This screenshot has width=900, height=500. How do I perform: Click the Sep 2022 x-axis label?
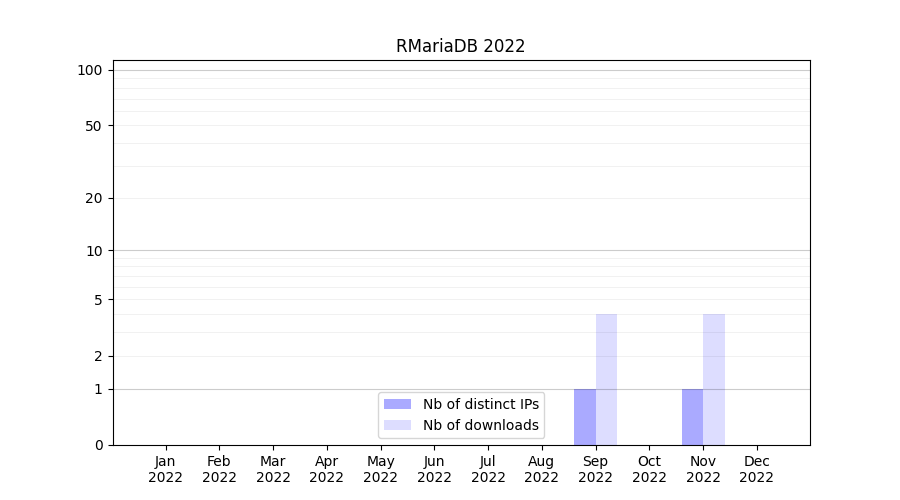[595, 469]
